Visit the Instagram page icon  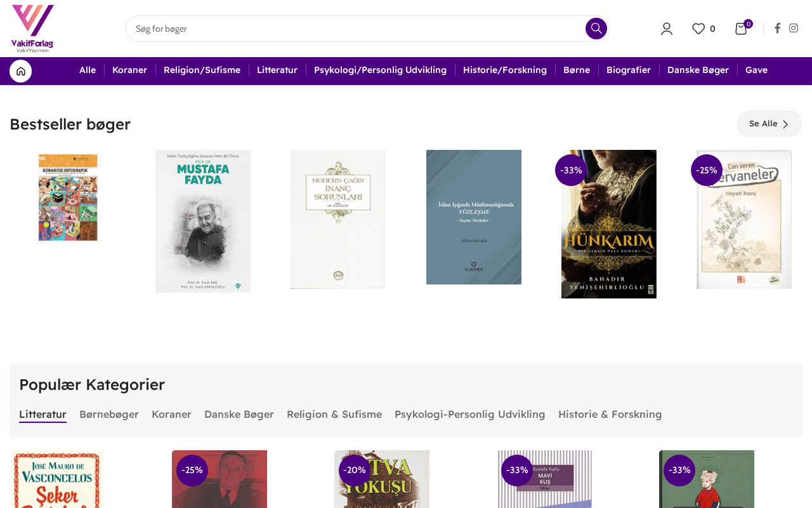tap(794, 28)
